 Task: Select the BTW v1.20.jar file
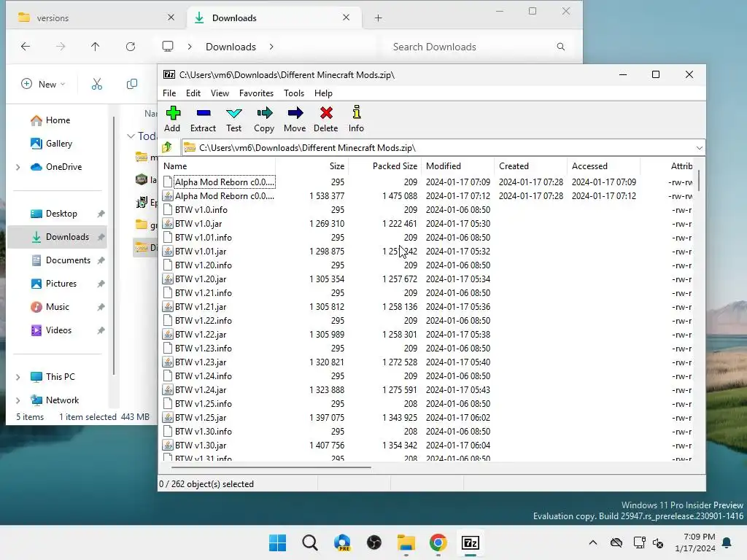[201, 279]
